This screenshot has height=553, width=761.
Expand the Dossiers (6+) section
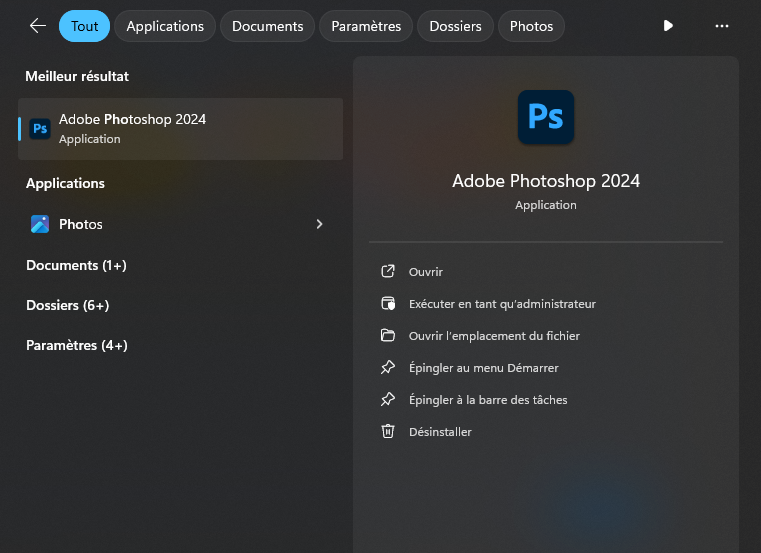67,305
